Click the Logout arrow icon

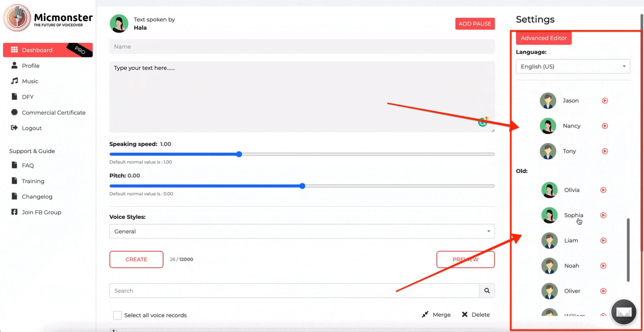click(x=15, y=128)
